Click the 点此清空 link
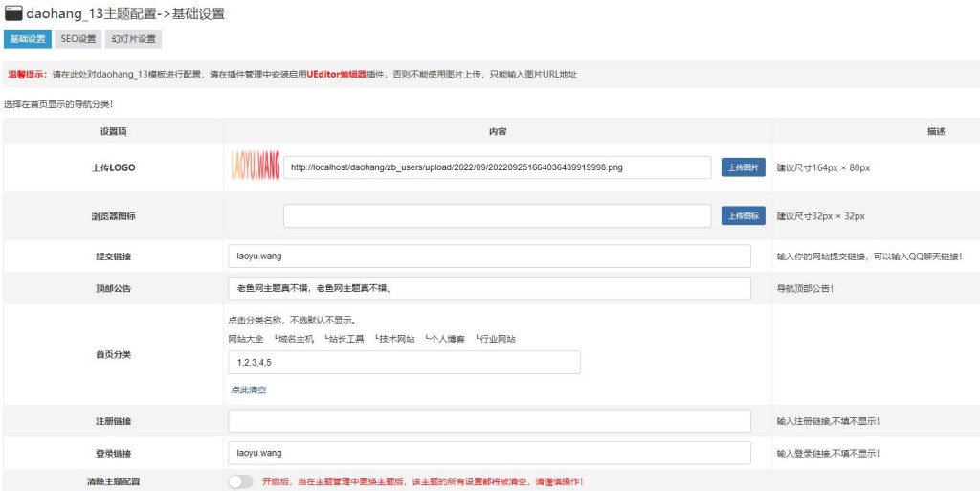This screenshot has height=491, width=980. [x=248, y=390]
